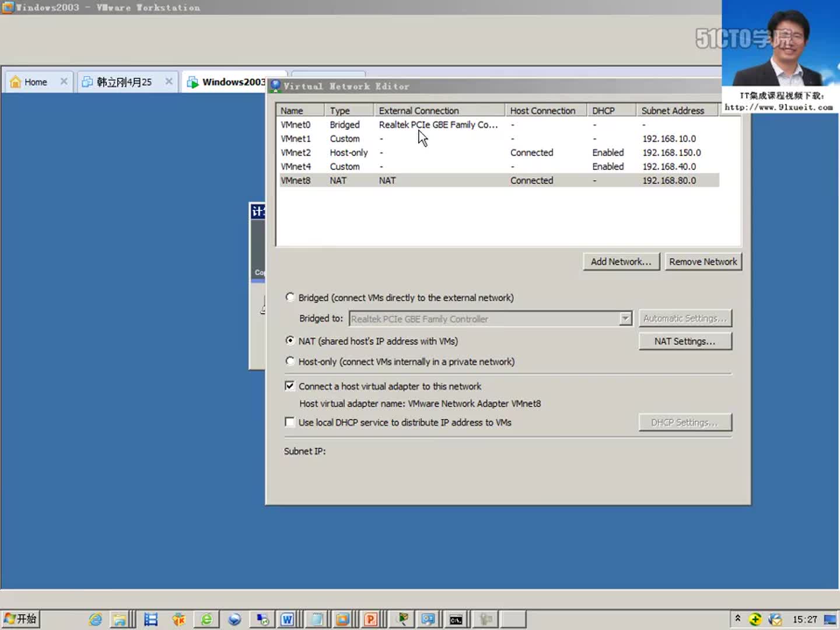This screenshot has height=630, width=840.
Task: Click the blue globe taskbar icon
Action: [x=235, y=619]
